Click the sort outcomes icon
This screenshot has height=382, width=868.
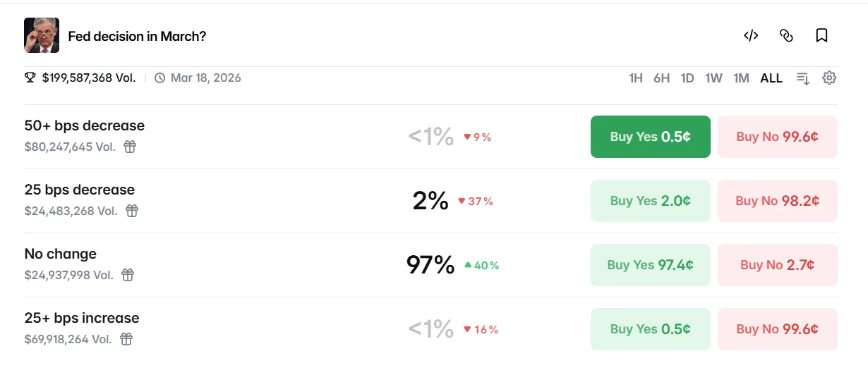(802, 78)
